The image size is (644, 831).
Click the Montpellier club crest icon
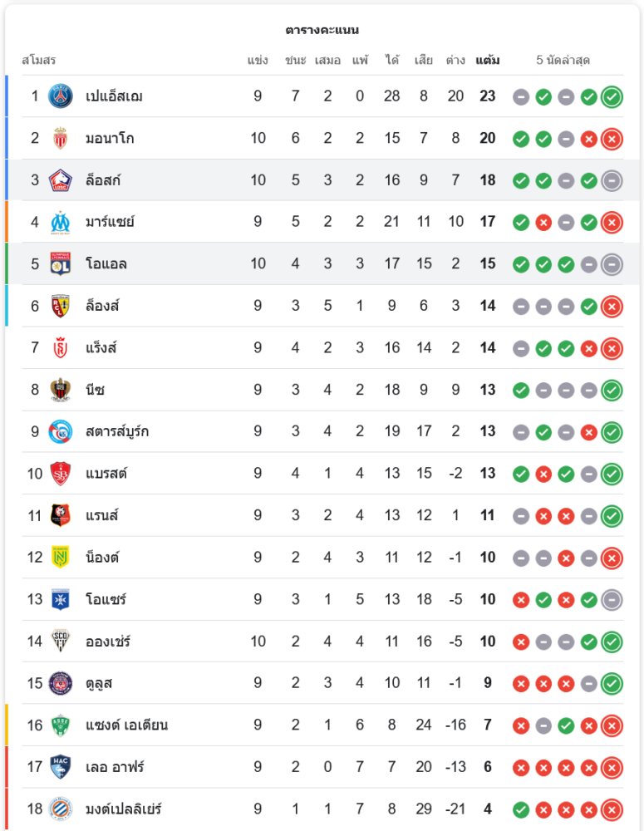coord(61,809)
